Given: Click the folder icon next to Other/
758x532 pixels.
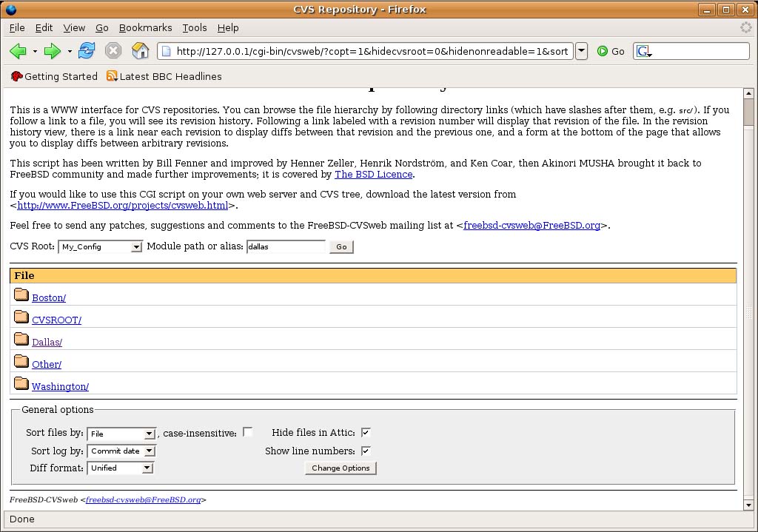Looking at the screenshot, I should [x=21, y=361].
